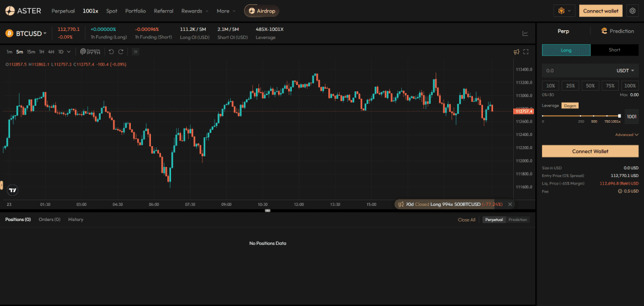Click the megaphone announcements icon above chart
Screen dimensions: 644x306
[516, 52]
